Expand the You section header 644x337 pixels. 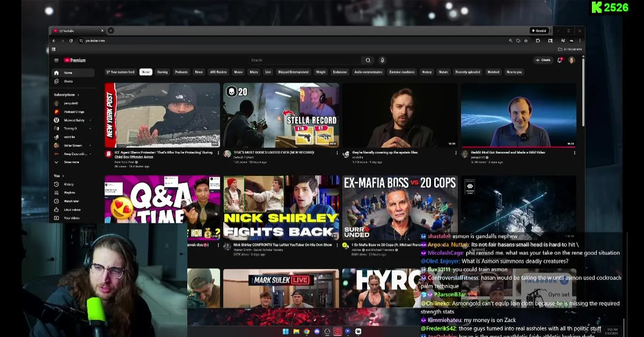[59, 176]
